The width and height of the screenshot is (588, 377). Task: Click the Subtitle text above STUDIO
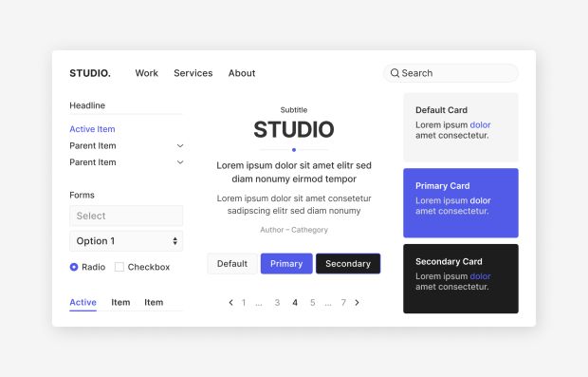click(294, 110)
